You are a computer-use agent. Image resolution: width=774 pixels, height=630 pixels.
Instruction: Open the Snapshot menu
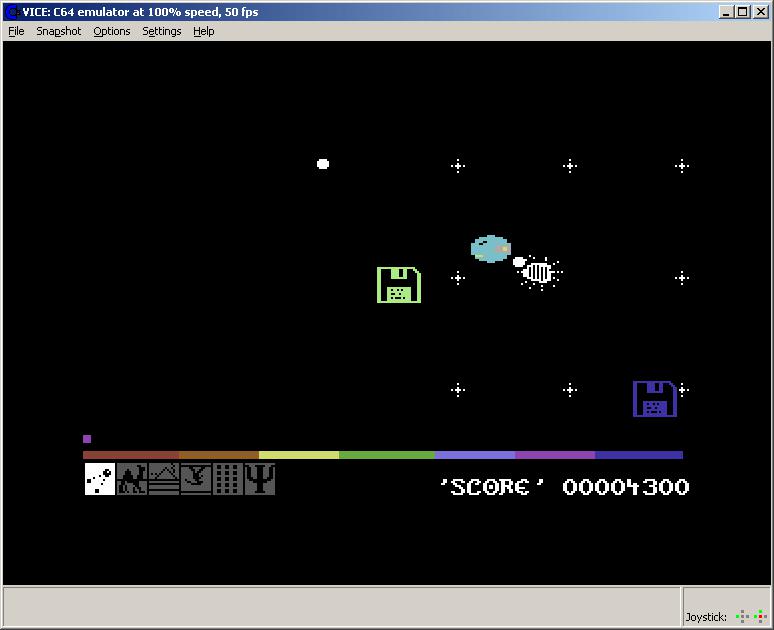click(59, 31)
